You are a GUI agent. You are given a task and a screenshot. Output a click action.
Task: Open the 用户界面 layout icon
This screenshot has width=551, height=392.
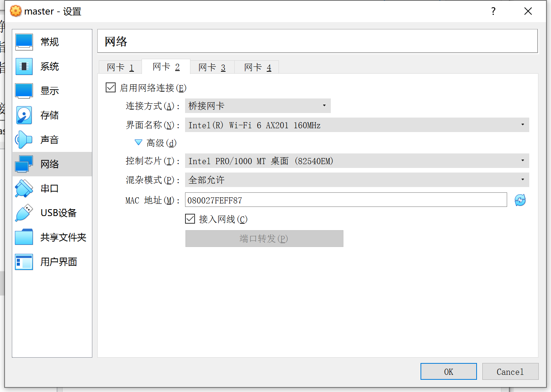point(24,262)
